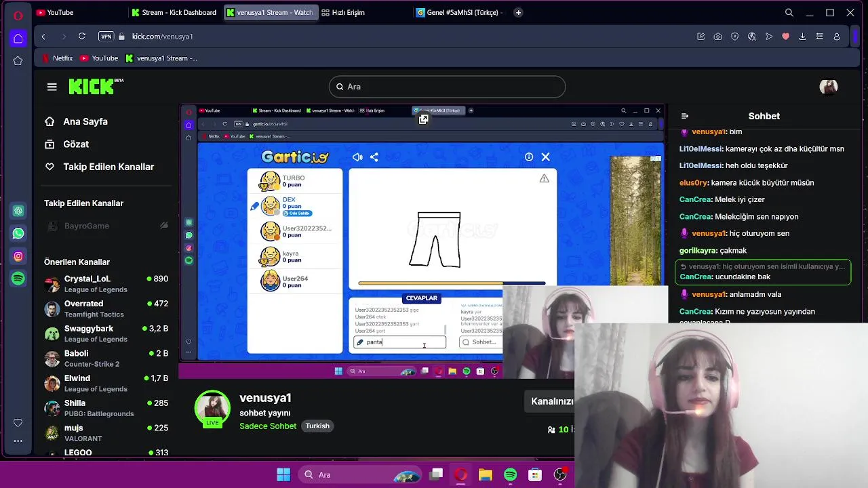
Task: Click the pop-out icon above the stream
Action: coord(423,119)
